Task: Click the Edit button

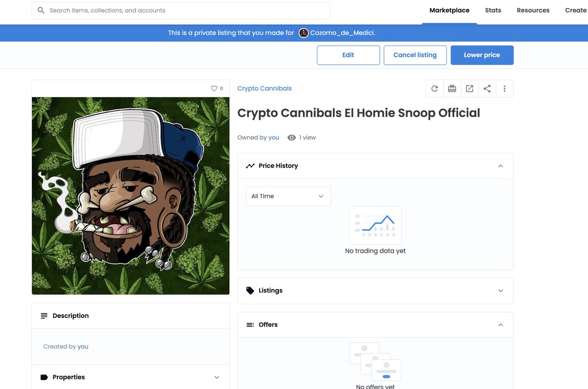Action: coord(348,55)
